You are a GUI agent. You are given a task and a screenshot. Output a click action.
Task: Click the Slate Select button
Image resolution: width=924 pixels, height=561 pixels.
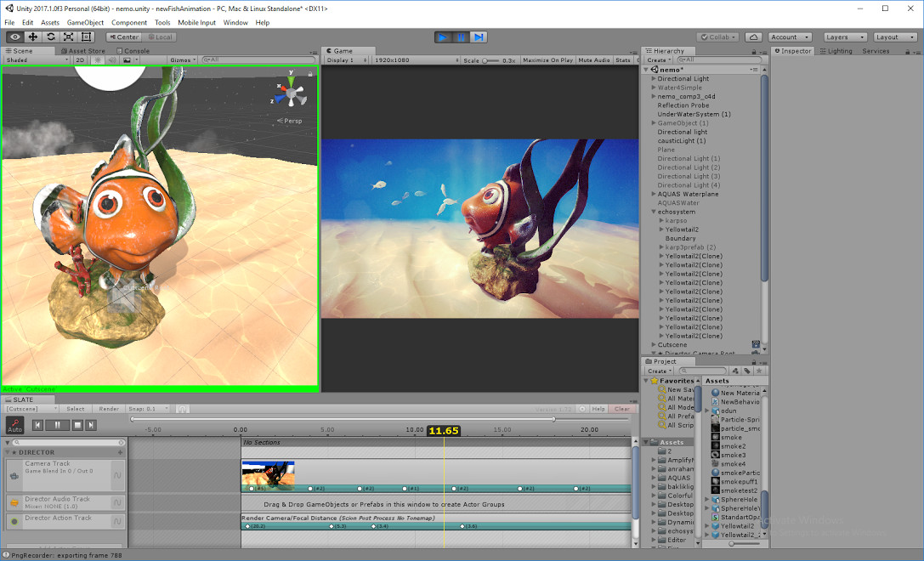point(76,408)
